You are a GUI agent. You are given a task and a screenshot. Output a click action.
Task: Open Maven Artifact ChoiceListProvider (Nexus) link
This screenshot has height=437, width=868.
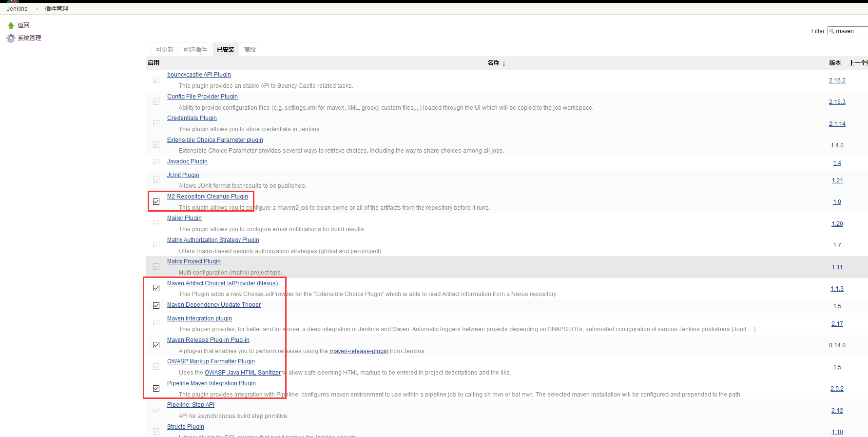222,283
